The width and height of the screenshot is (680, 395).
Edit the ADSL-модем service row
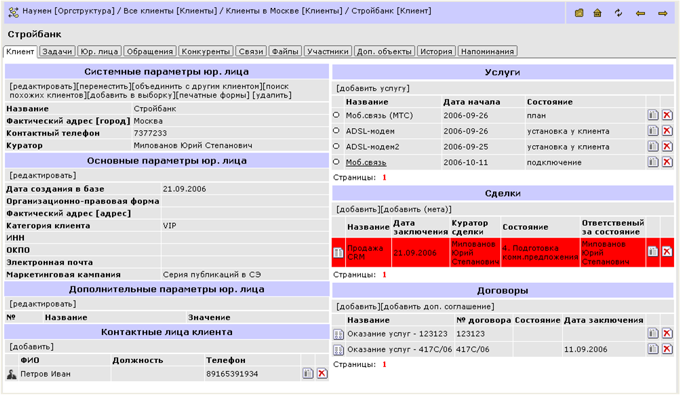coord(653,131)
